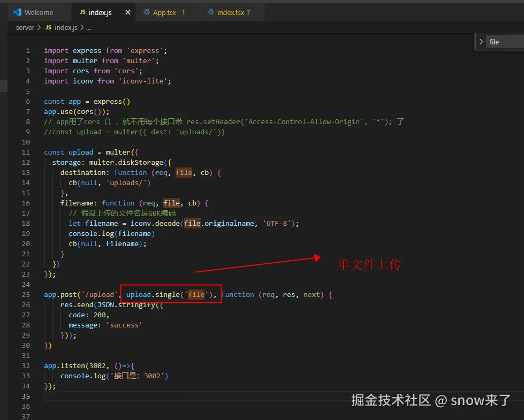This screenshot has height=420, width=524.
Task: Click line number 25 in the gutter
Action: (26, 294)
